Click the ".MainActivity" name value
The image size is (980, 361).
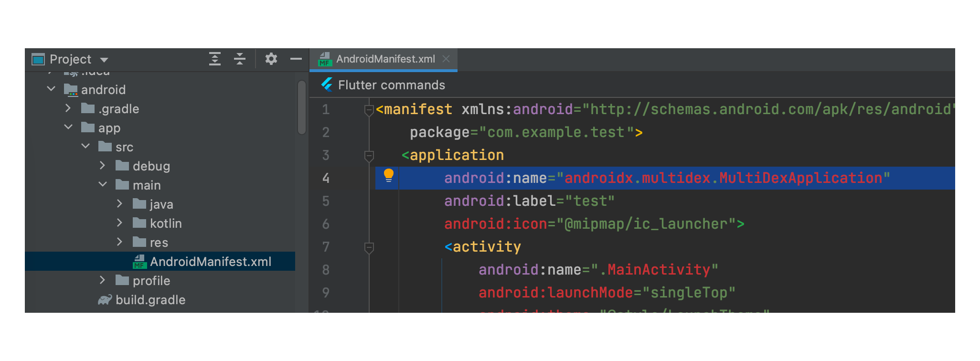pos(654,270)
